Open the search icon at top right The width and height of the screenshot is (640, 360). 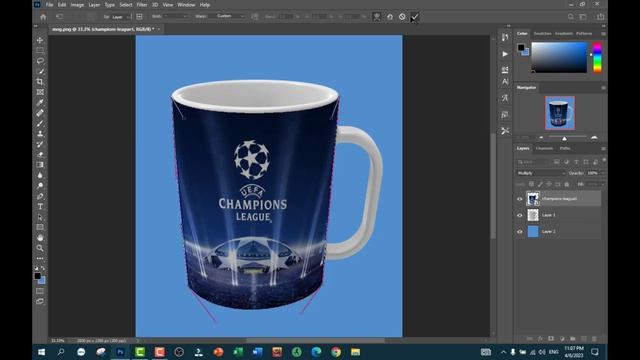point(571,17)
